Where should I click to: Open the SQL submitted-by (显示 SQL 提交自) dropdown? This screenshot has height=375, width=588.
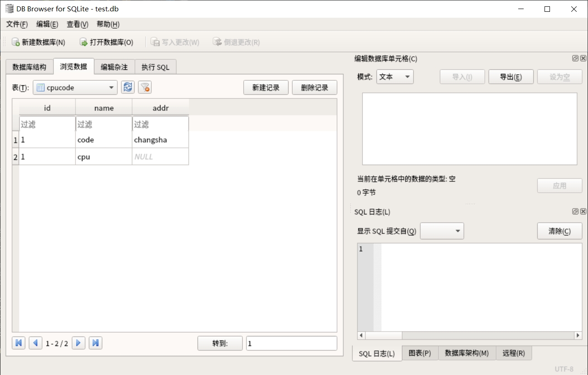pyautogui.click(x=442, y=231)
